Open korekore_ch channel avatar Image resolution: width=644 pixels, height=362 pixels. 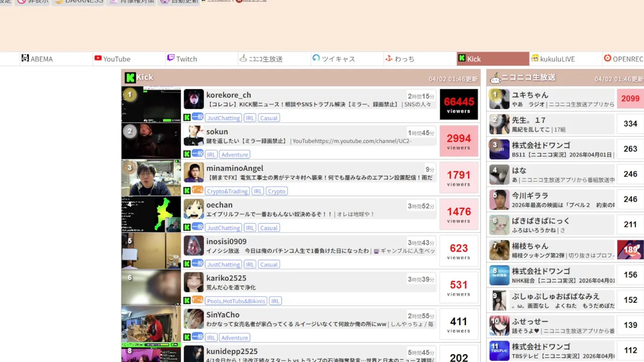click(x=194, y=99)
